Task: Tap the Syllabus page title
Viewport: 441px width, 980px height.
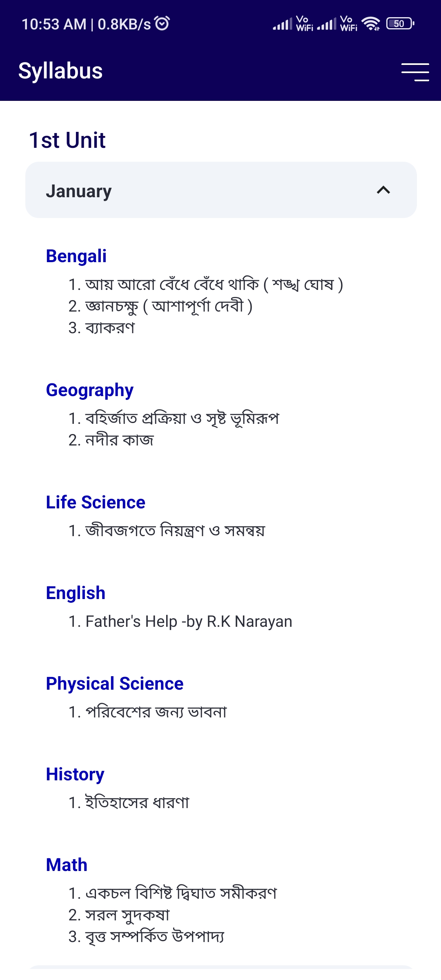Action: (x=60, y=71)
